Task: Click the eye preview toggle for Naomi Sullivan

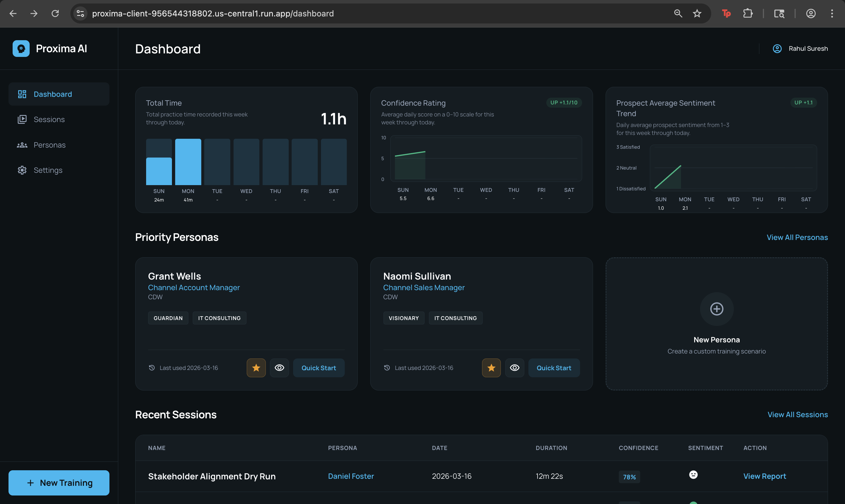Action: [x=515, y=368]
